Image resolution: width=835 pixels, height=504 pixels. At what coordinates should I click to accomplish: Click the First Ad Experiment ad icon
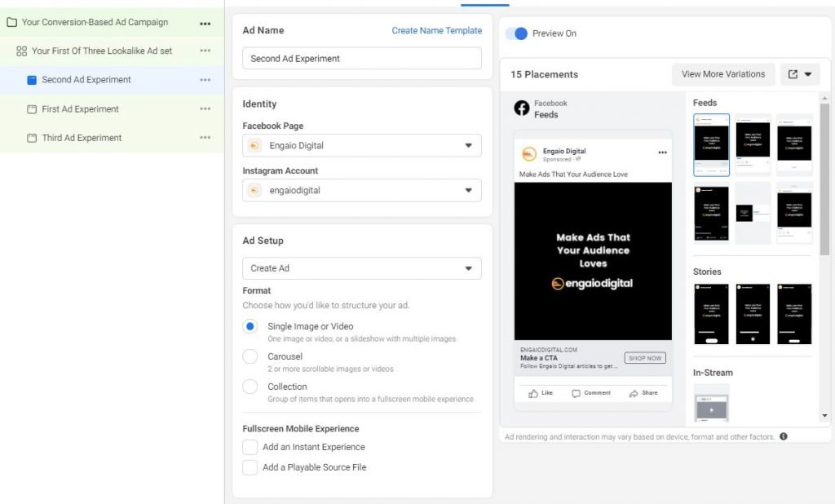tap(32, 109)
